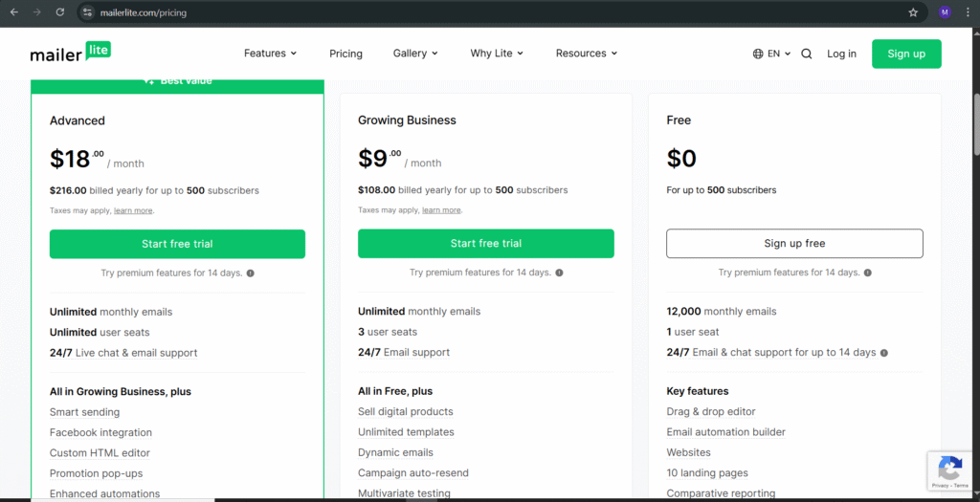
Task: Click Sign up free button
Action: point(794,244)
